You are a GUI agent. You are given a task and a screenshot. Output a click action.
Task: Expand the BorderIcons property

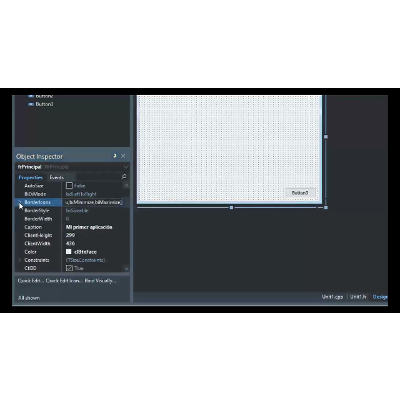click(x=20, y=202)
